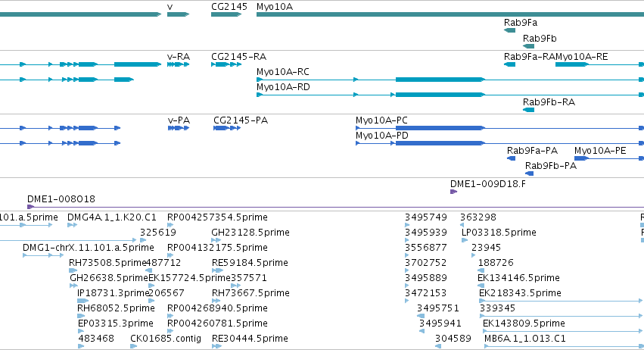
Task: Select the Rab9Fb-PA protein label
Action: [x=551, y=166]
